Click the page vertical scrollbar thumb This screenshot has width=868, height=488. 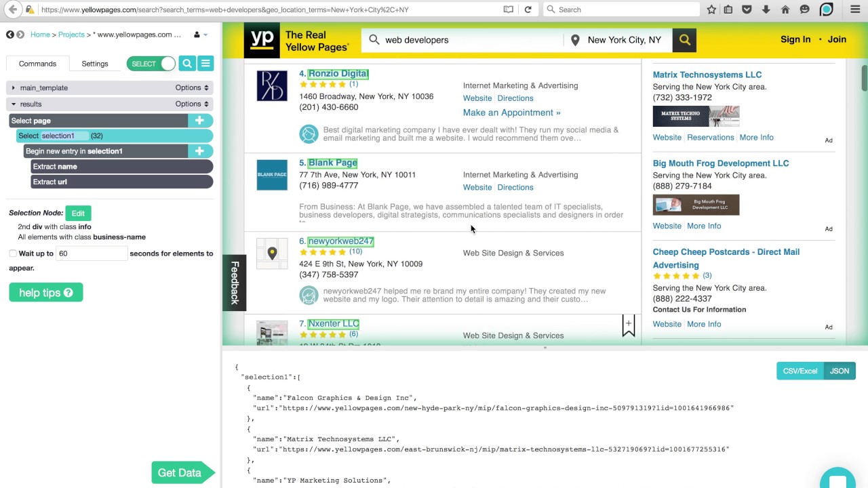pyautogui.click(x=865, y=77)
